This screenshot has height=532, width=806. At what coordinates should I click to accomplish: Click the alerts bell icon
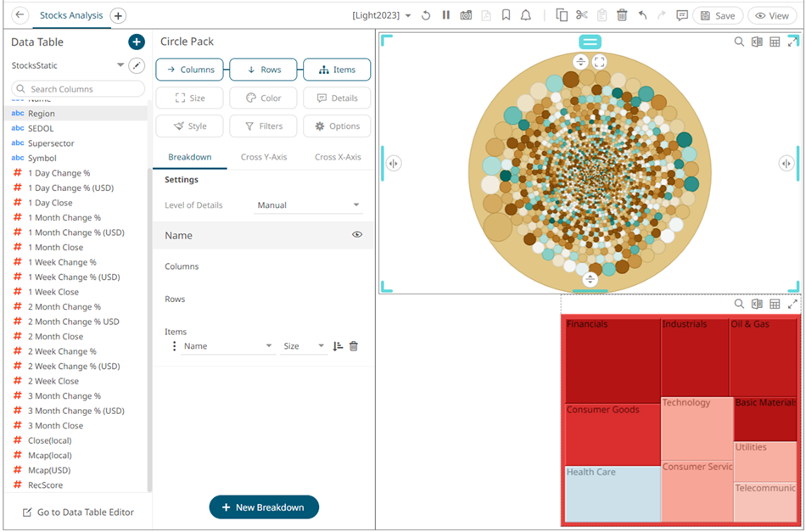pyautogui.click(x=526, y=15)
